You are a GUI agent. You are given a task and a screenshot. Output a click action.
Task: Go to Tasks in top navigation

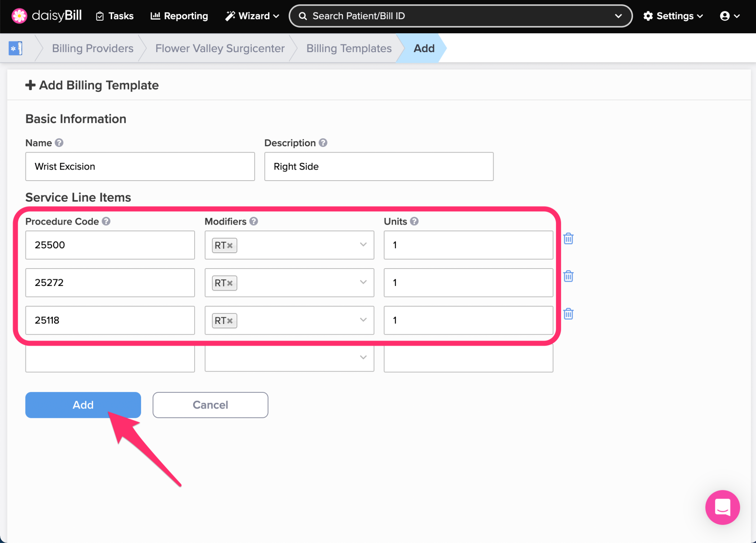coord(115,16)
